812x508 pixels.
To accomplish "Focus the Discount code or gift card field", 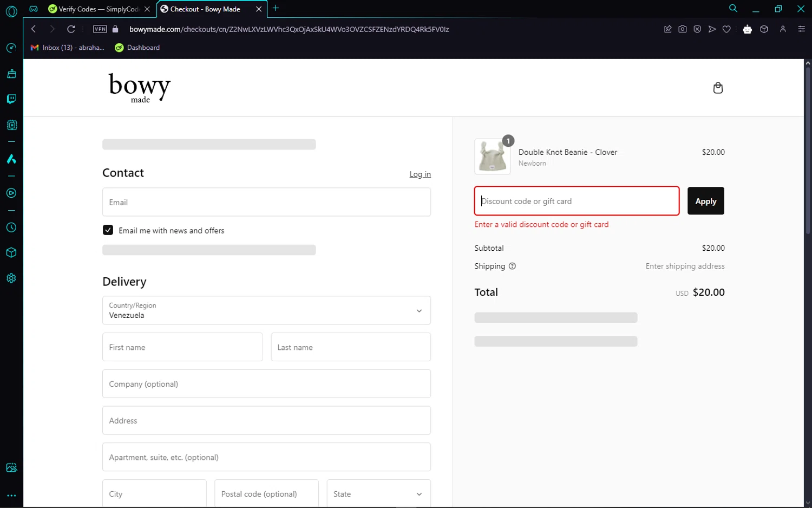I will pos(577,201).
